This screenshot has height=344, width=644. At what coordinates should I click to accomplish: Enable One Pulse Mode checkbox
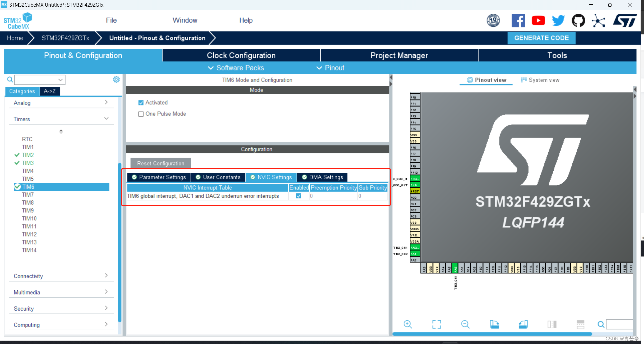click(x=141, y=114)
